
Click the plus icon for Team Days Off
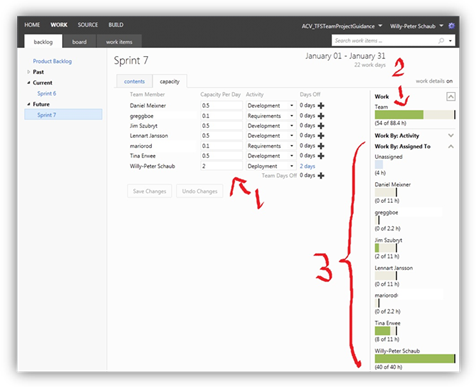point(321,175)
